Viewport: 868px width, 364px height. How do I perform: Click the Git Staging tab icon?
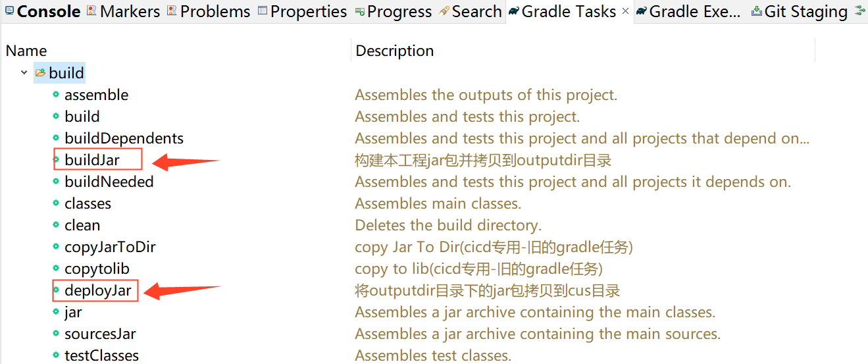756,11
